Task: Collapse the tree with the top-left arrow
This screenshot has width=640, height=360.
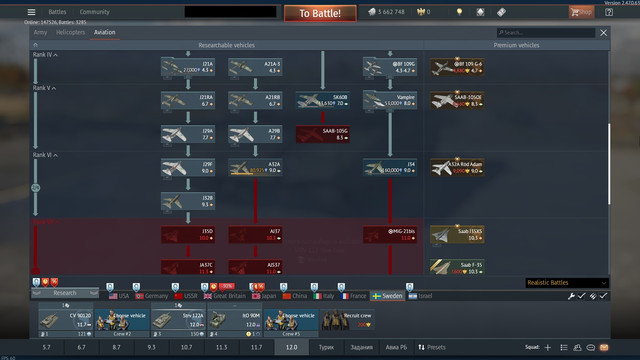Action: click(36, 45)
